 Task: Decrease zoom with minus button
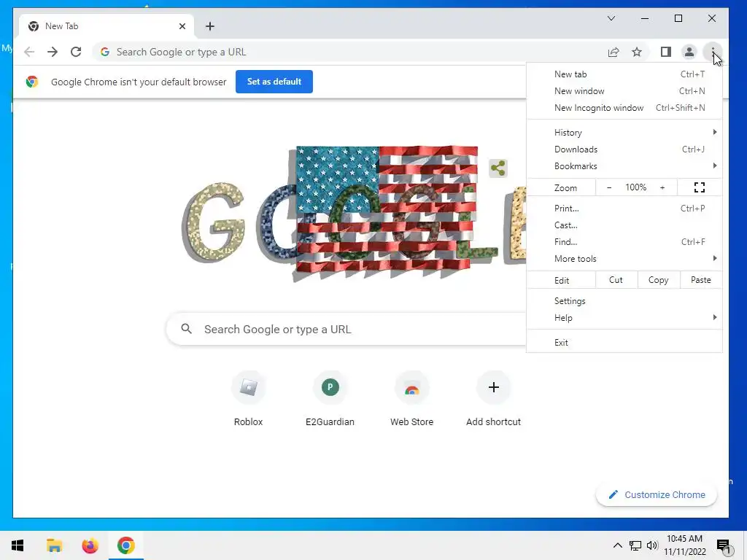click(609, 187)
